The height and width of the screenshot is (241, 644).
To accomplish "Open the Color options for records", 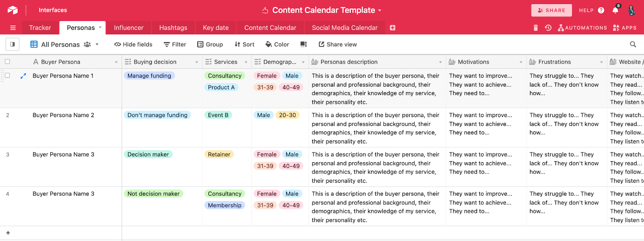I will [x=277, y=44].
